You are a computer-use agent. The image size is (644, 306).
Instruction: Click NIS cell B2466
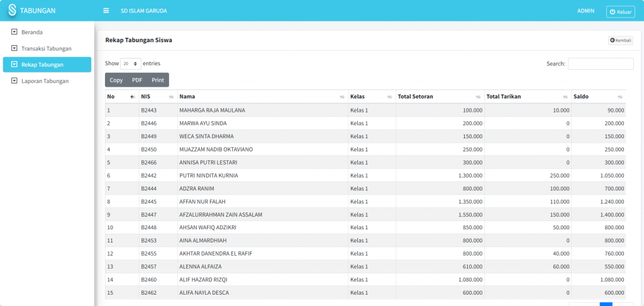(x=148, y=163)
